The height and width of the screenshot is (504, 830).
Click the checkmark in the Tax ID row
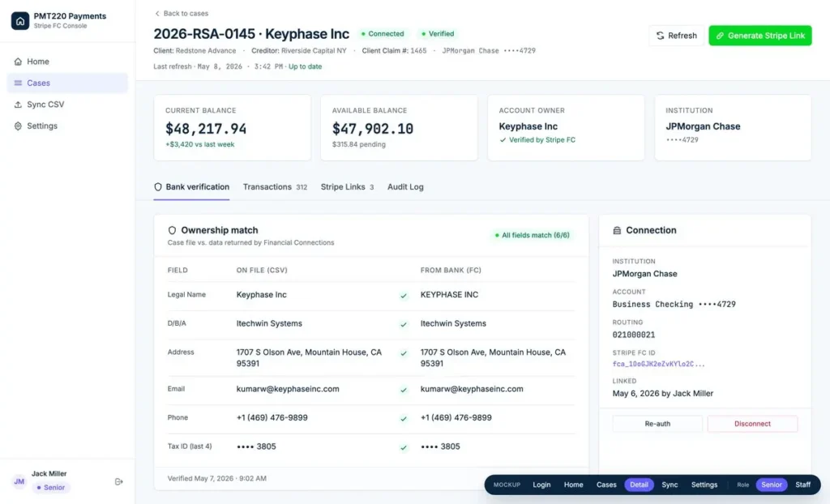404,447
